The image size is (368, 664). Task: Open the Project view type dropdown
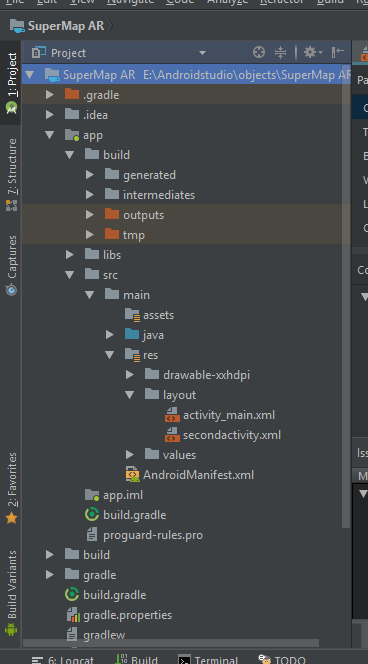202,53
